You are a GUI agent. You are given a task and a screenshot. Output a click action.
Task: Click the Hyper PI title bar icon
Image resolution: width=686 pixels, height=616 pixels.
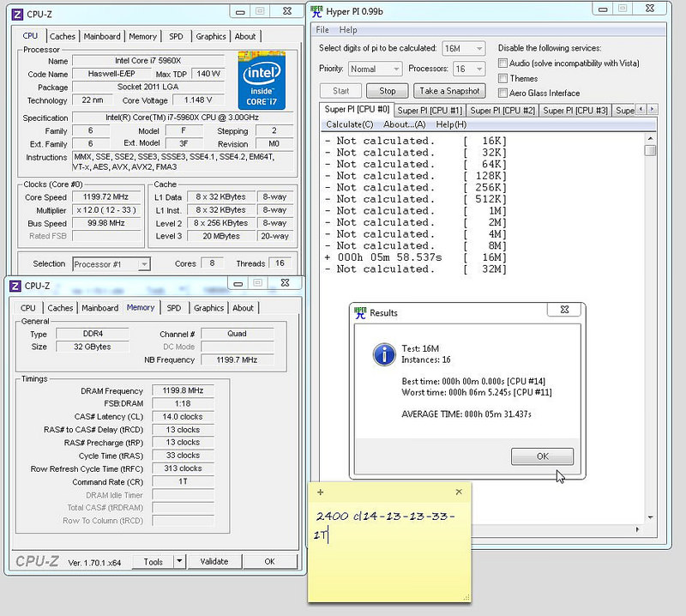pos(316,11)
